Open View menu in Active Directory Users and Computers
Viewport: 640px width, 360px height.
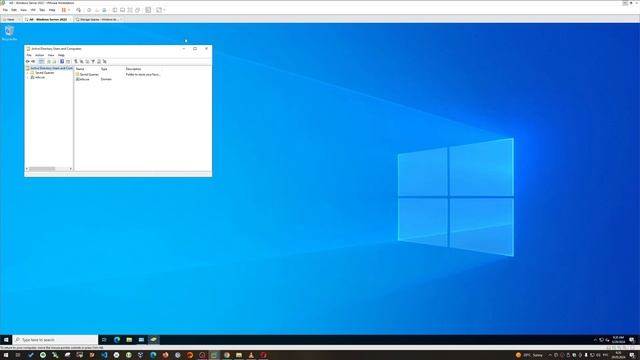[51, 55]
